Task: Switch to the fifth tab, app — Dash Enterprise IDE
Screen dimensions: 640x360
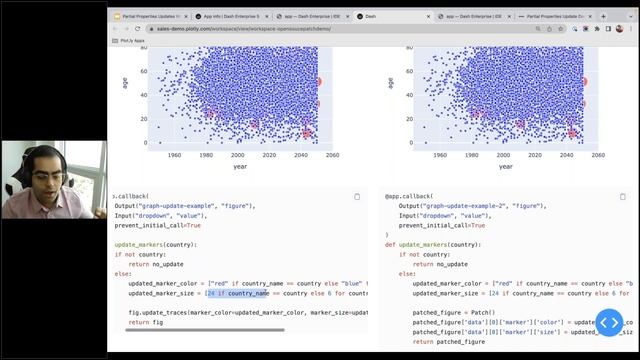Action: tap(474, 16)
